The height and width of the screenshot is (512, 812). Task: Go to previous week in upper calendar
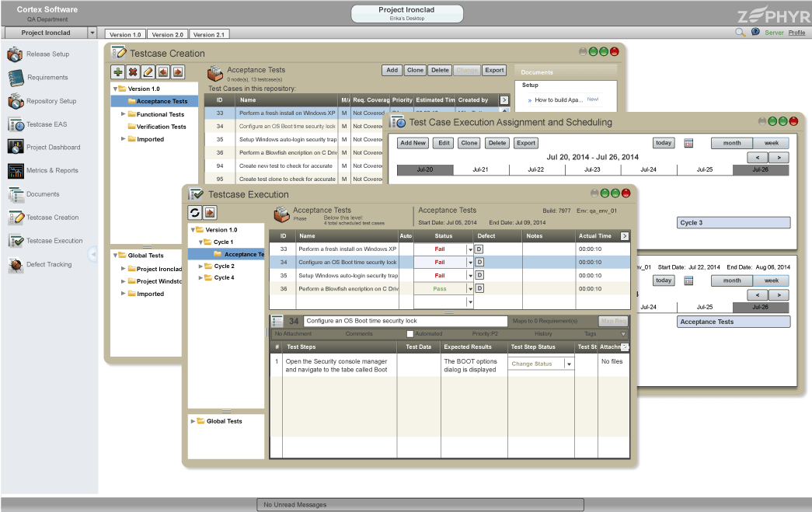pyautogui.click(x=757, y=158)
